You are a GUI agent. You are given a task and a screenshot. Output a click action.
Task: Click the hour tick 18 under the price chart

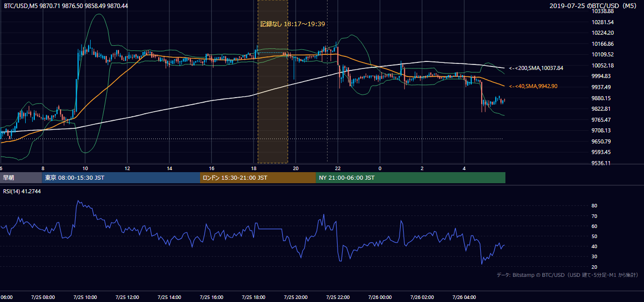click(253, 169)
